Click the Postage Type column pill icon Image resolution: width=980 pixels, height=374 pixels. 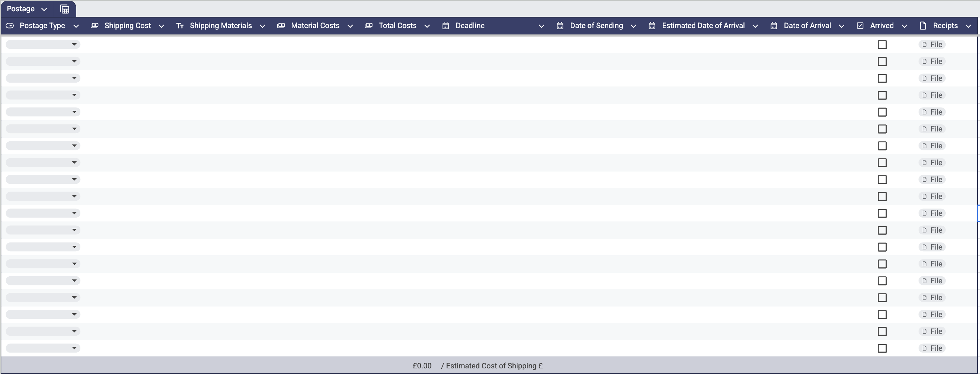point(10,26)
